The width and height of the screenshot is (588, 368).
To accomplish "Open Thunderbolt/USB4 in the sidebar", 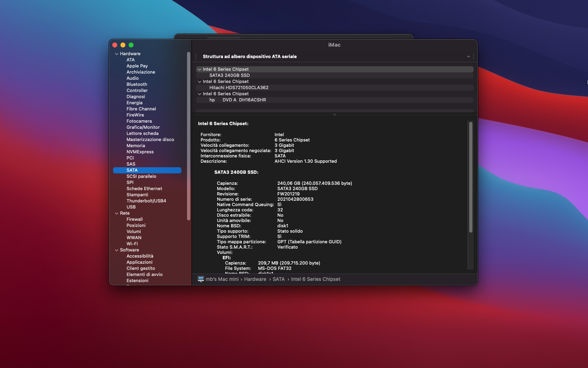I will click(146, 201).
